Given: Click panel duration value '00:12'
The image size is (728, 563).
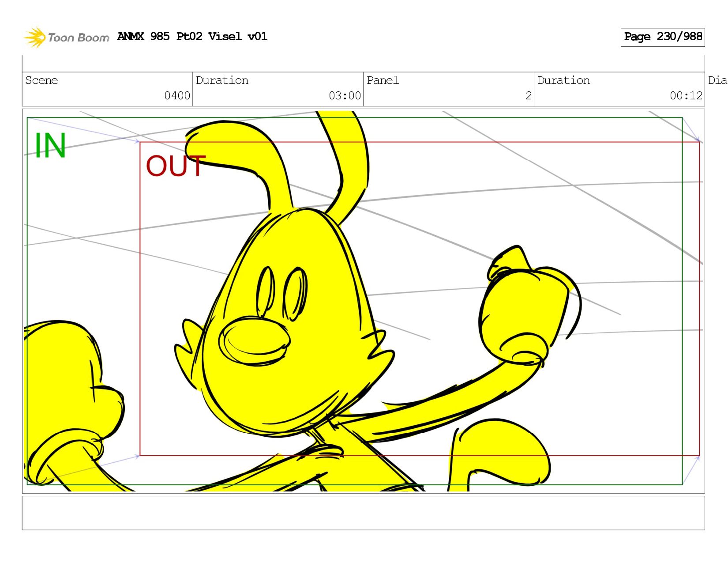Looking at the screenshot, I should (x=686, y=96).
